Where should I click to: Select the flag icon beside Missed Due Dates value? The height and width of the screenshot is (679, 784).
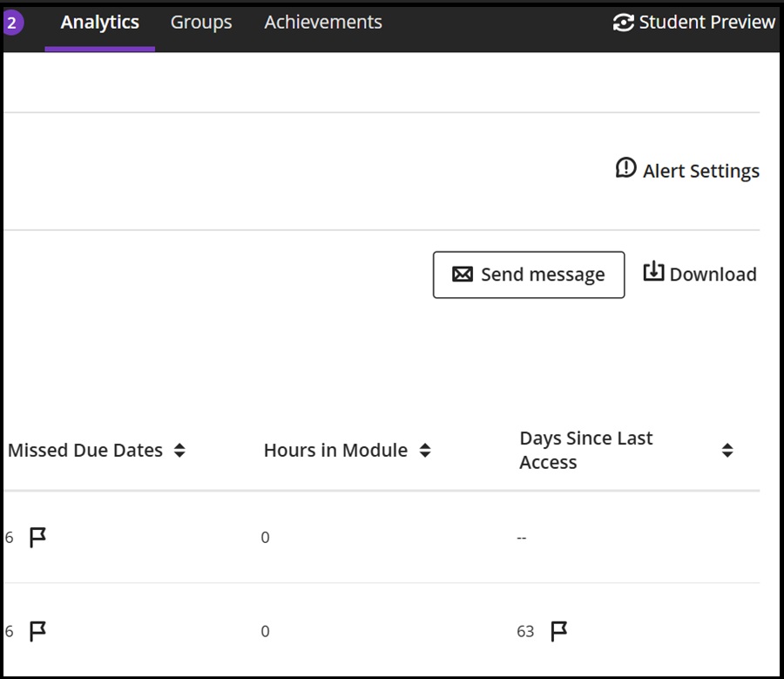(x=36, y=537)
